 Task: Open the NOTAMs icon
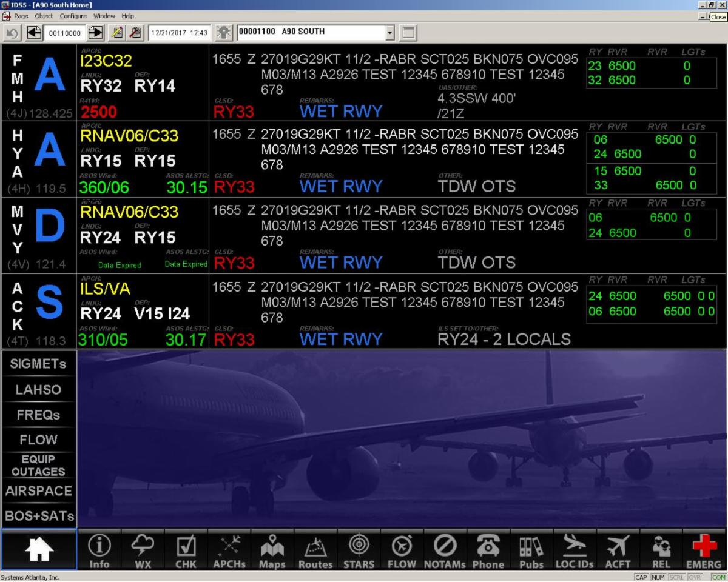[x=445, y=550]
